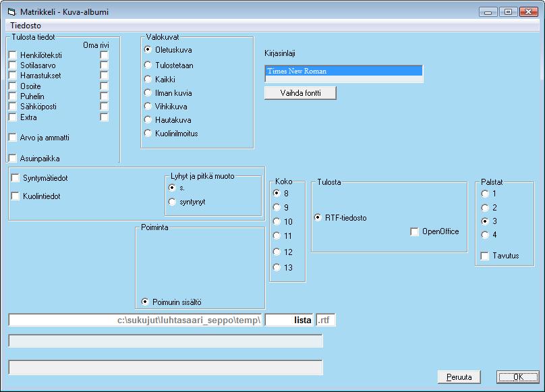Tick the Sotilasarvo checkbox

[13, 65]
